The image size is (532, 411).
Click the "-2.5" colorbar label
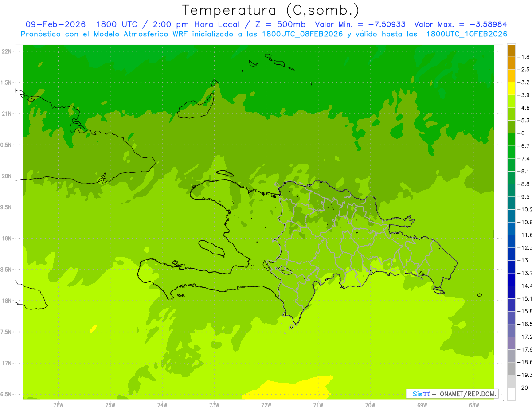524,70
